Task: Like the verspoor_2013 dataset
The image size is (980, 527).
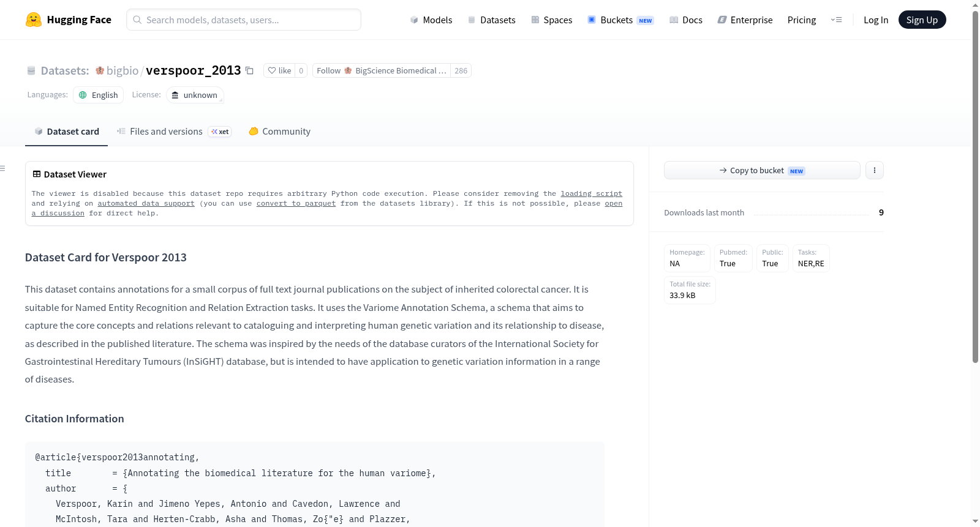Action: [x=279, y=70]
